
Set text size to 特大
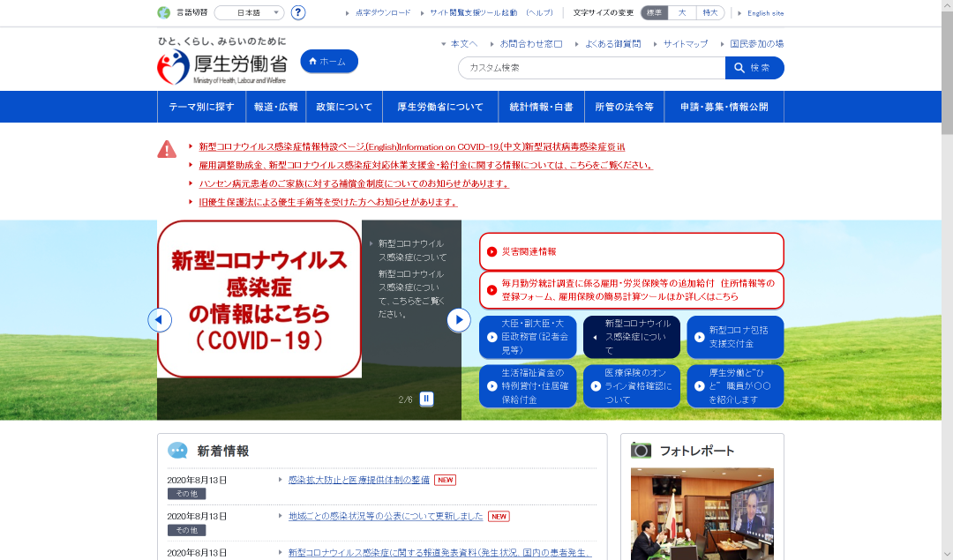[x=709, y=12]
